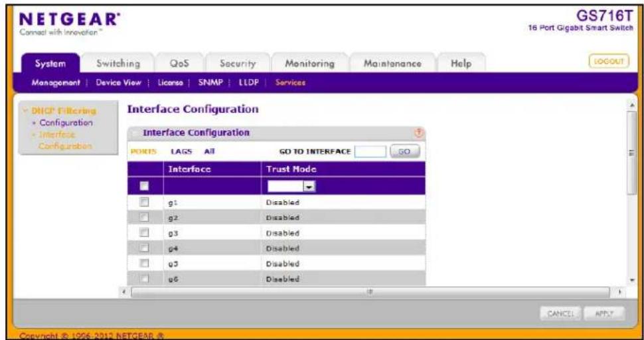The height and width of the screenshot is (340, 644).
Task: Check the box for interface g6
Action: (144, 279)
